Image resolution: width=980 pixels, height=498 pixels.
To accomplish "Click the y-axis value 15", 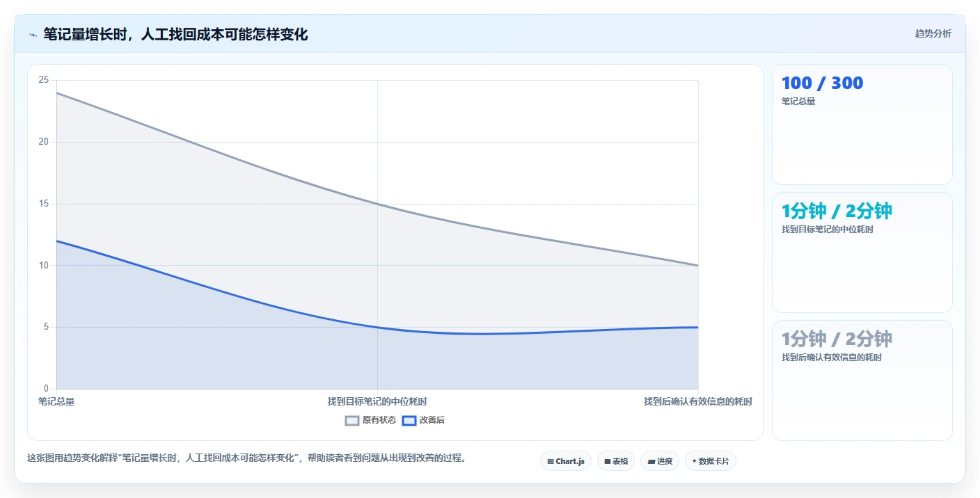I will 44,204.
